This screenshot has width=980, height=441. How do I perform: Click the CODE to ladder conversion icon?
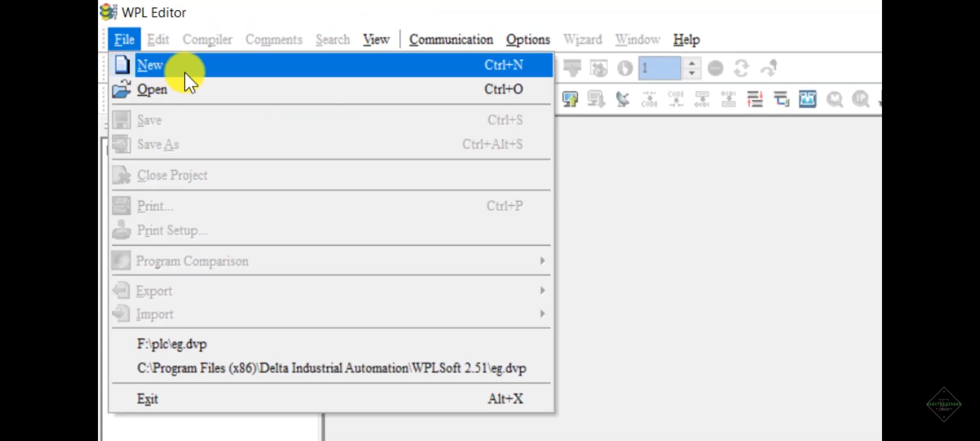675,99
